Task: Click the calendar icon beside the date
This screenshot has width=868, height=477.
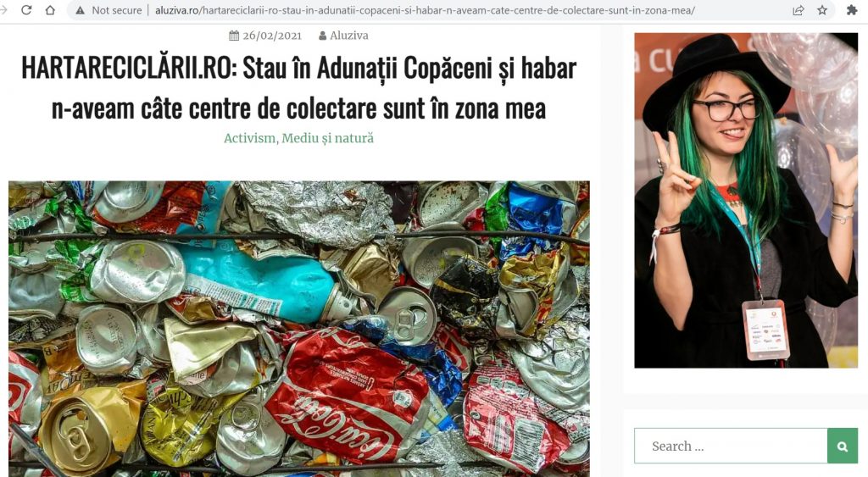Action: pos(234,36)
